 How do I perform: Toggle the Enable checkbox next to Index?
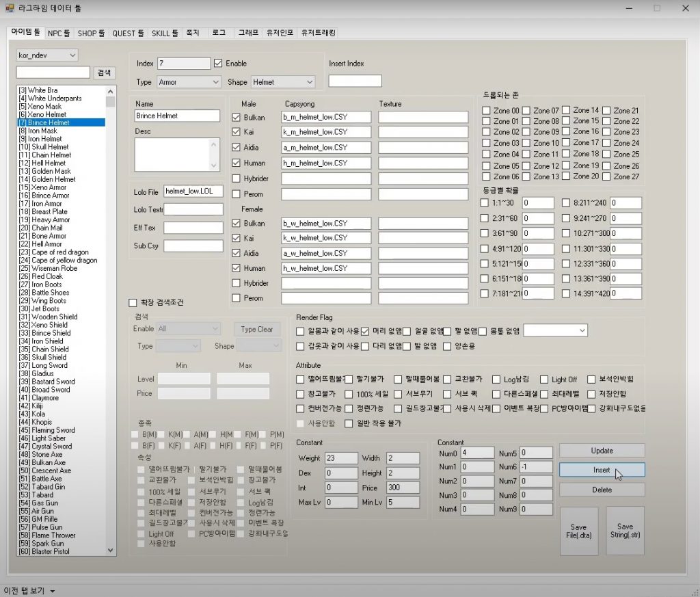(x=218, y=64)
